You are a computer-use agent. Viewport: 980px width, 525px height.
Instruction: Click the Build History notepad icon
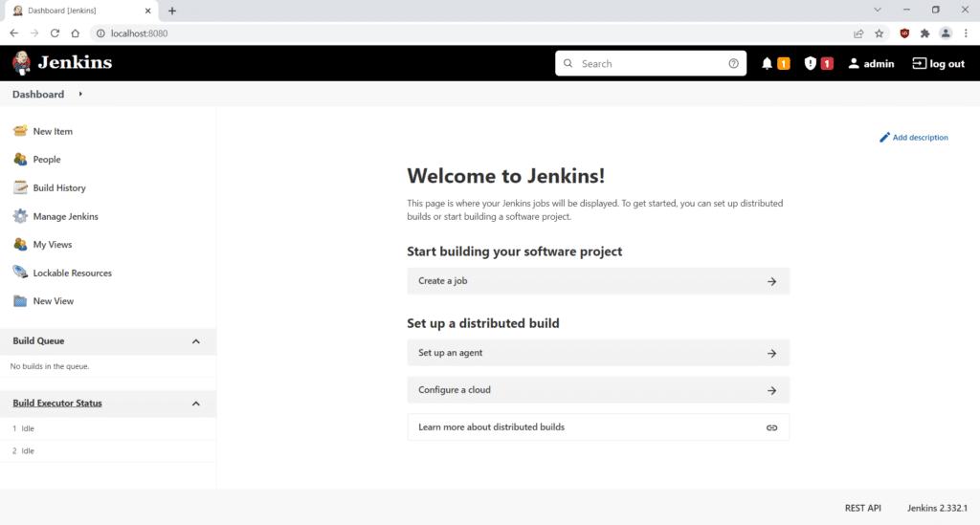coord(20,187)
